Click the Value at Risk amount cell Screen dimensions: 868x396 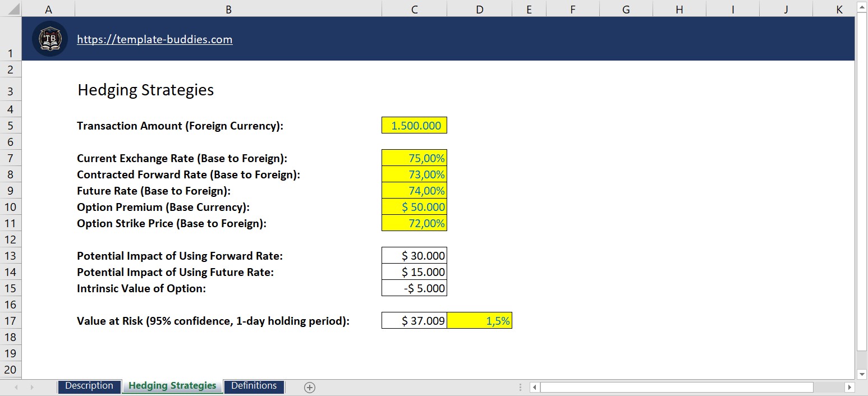click(414, 320)
